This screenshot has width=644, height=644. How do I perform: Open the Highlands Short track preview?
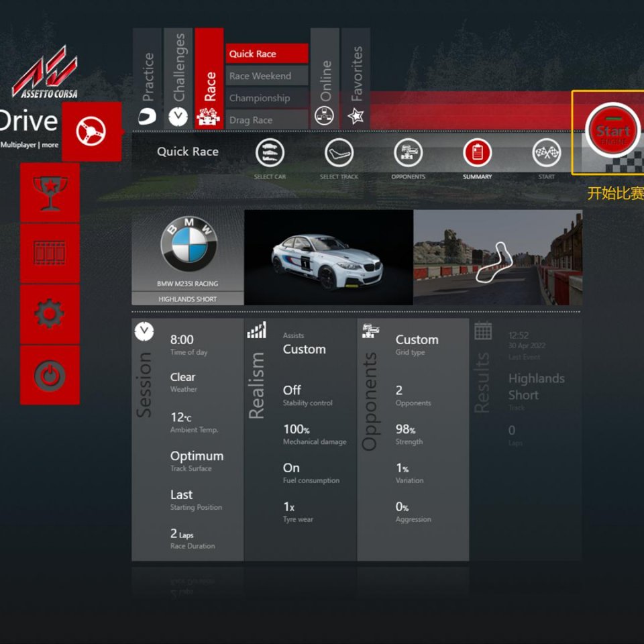point(498,258)
